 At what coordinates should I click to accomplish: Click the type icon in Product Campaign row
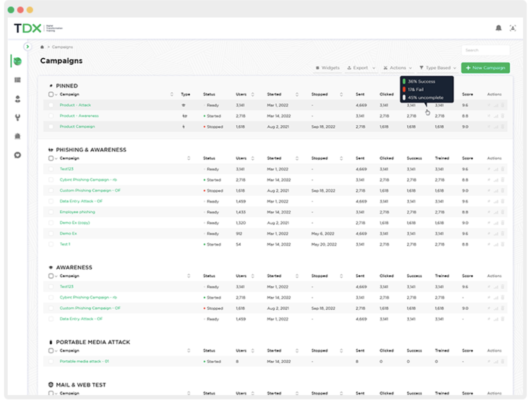pos(183,127)
